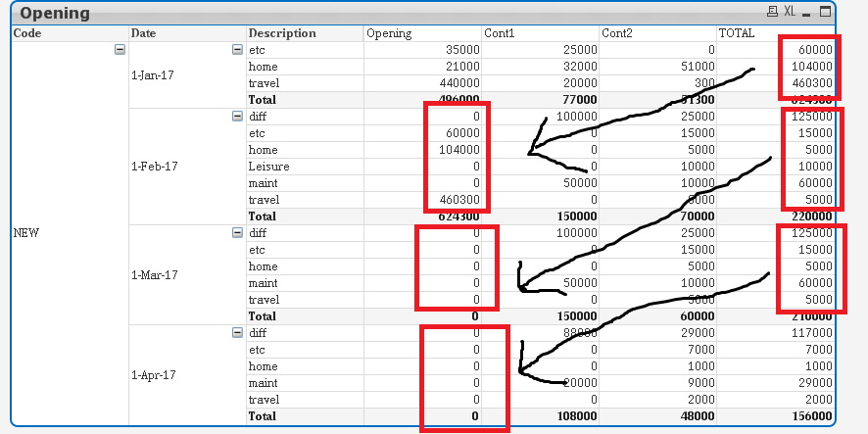Click the Total row label under 1-Mar-17

pos(262,316)
